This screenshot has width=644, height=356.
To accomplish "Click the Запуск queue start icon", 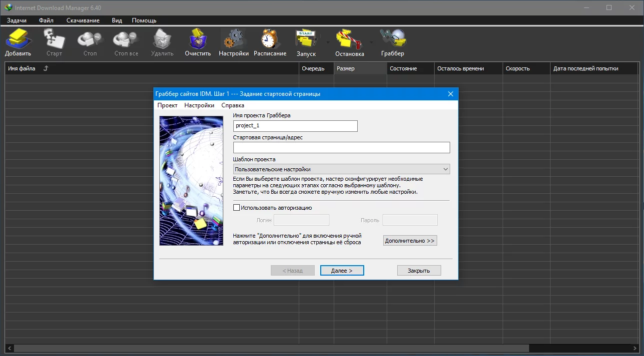I will pos(306,39).
